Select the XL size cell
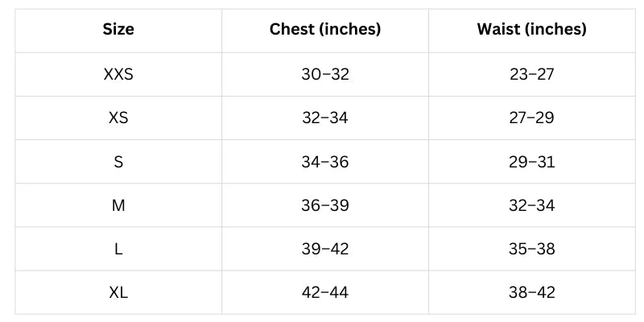This screenshot has height=322, width=644. tap(118, 292)
